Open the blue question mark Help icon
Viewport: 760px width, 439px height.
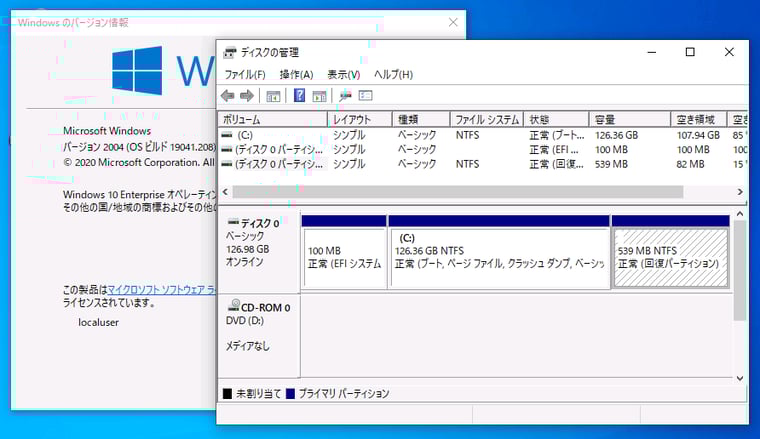[299, 95]
